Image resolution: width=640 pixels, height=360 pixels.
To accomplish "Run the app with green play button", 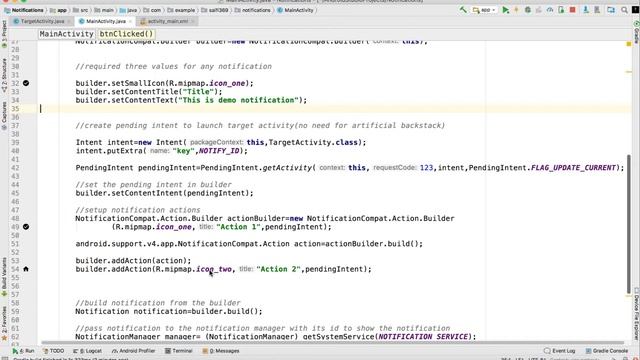I will pyautogui.click(x=506, y=10).
